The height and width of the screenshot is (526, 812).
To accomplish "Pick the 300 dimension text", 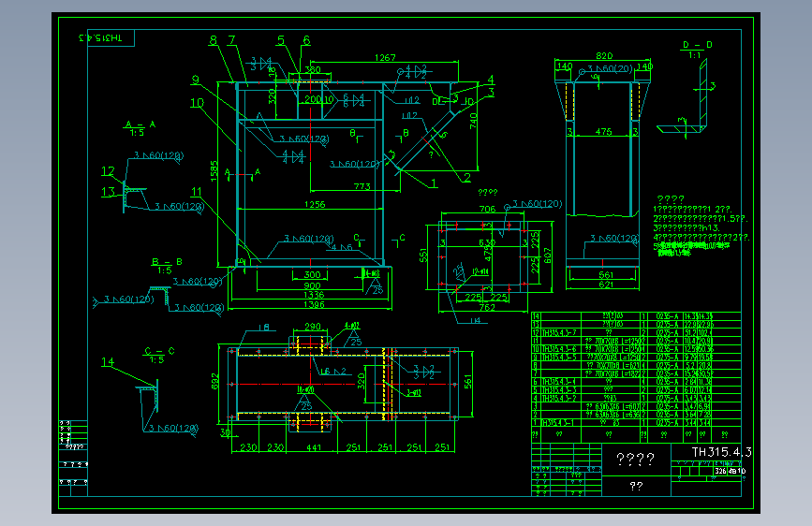I will pos(312,275).
